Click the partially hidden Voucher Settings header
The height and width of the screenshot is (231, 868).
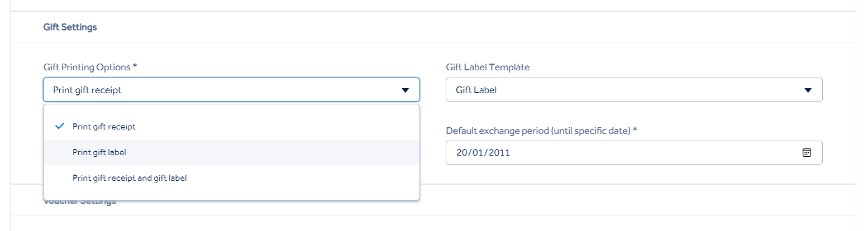pos(80,201)
